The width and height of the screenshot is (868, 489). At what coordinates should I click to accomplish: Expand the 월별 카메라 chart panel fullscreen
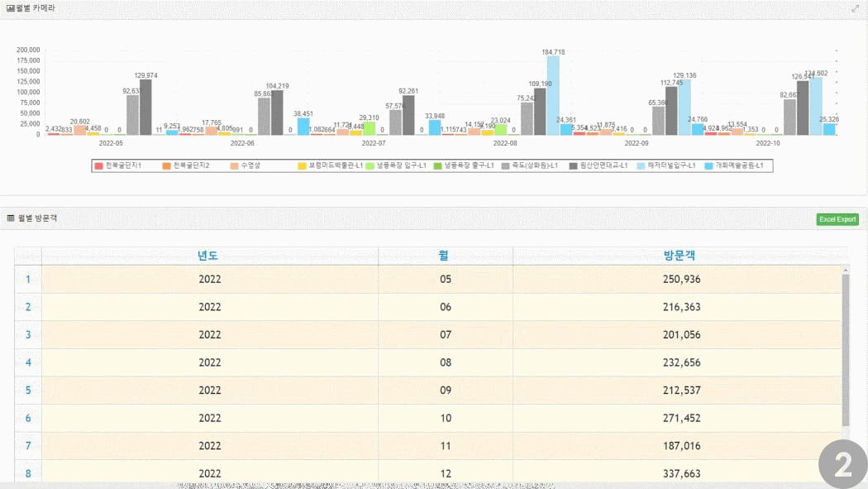point(856,8)
